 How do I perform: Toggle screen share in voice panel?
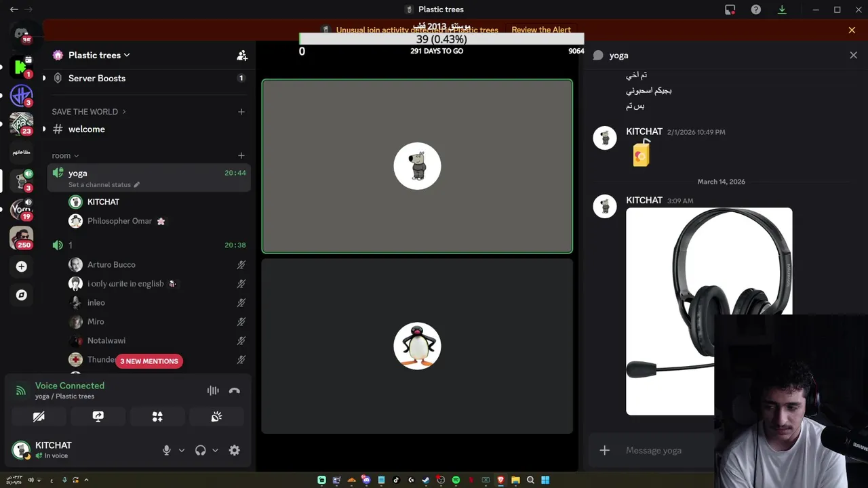point(98,417)
